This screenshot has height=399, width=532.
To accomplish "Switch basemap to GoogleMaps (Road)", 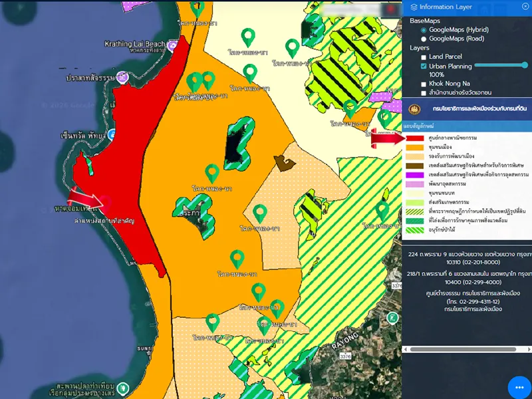I will click(424, 39).
